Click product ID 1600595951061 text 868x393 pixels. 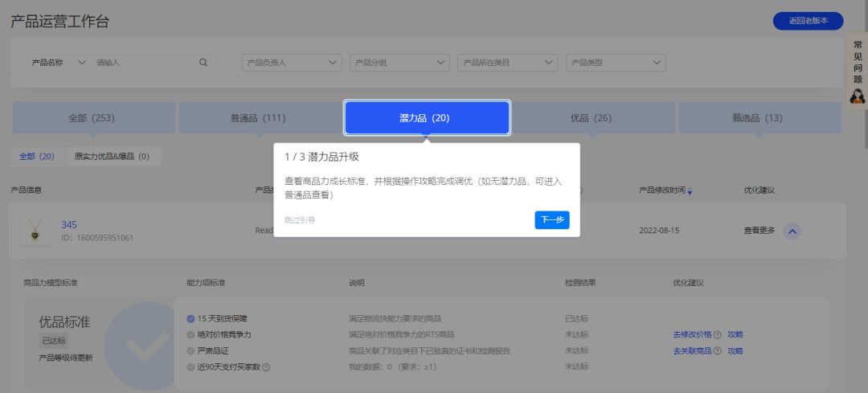coord(97,238)
